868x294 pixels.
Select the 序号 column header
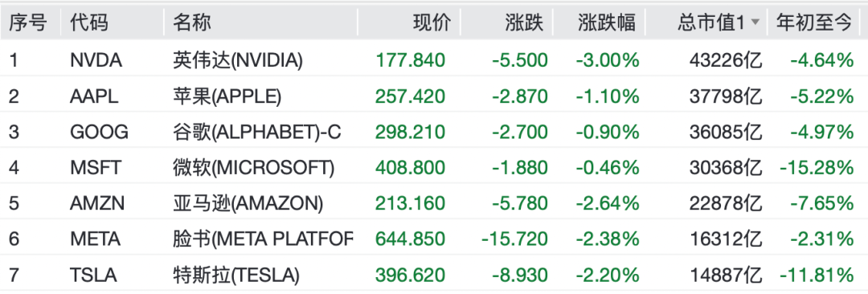click(28, 22)
